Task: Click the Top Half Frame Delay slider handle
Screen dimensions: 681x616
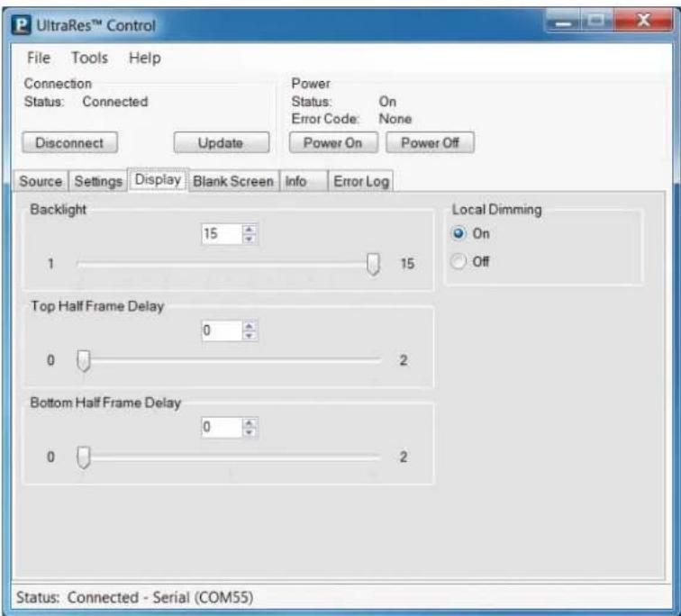Action: click(84, 361)
